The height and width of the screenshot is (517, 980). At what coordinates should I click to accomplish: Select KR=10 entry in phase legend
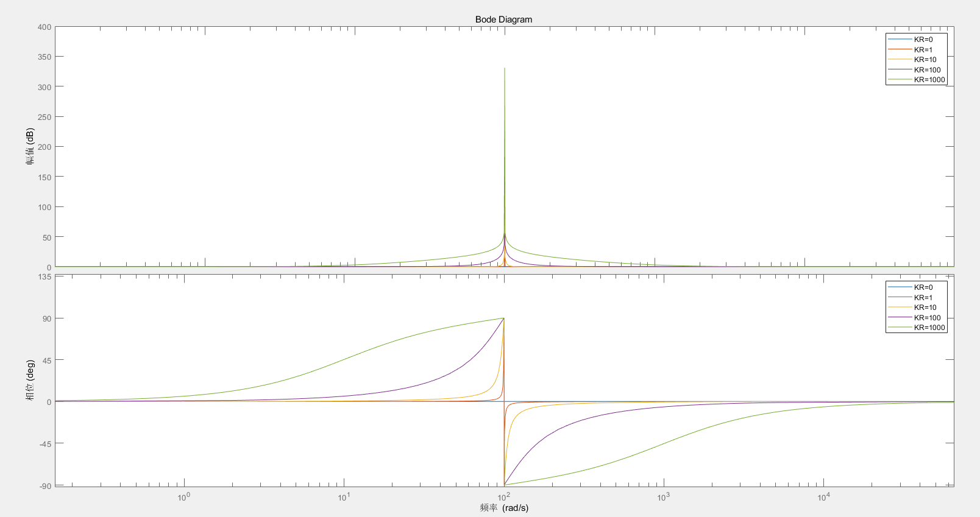[x=925, y=308]
